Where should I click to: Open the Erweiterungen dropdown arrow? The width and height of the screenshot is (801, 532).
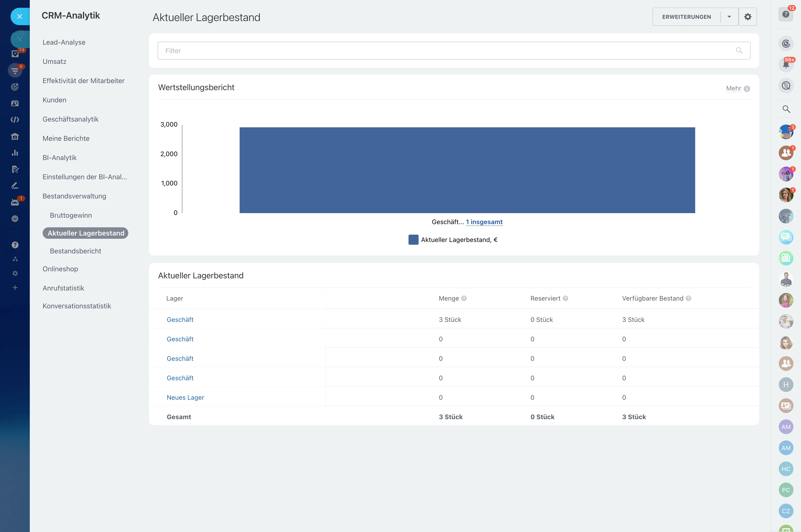729,16
